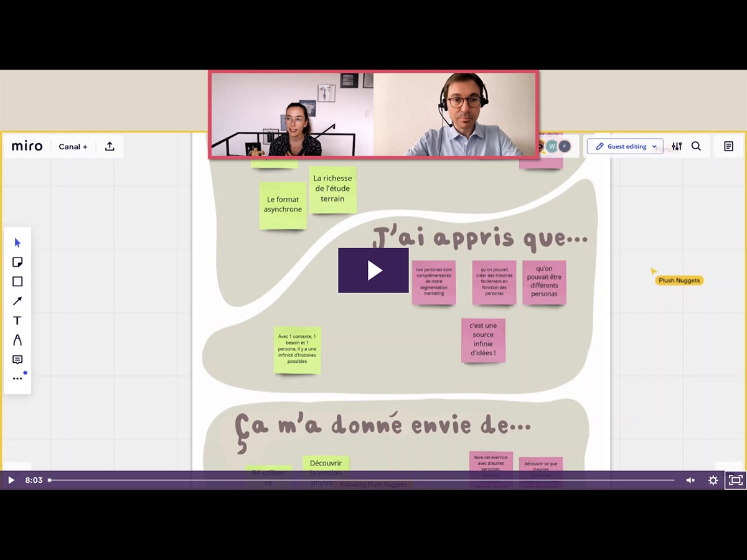
Task: Select 'découvrir ce que d'autres' pink note
Action: (x=541, y=472)
